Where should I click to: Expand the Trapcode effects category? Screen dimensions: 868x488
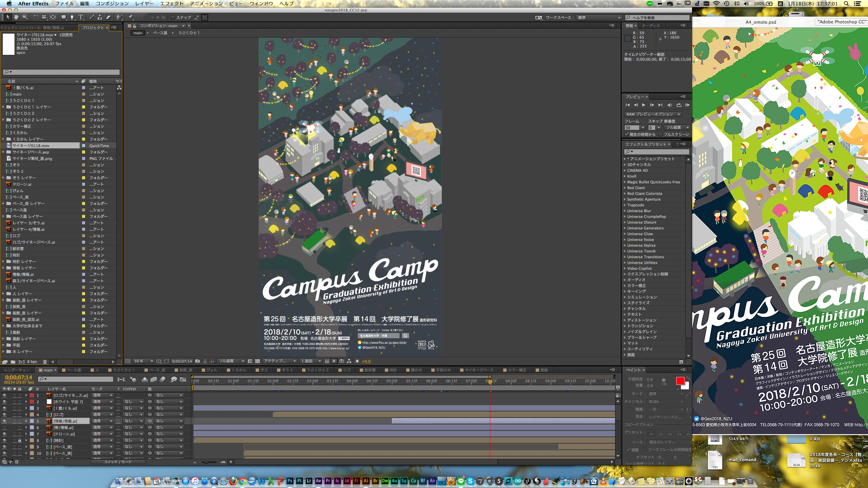click(625, 205)
